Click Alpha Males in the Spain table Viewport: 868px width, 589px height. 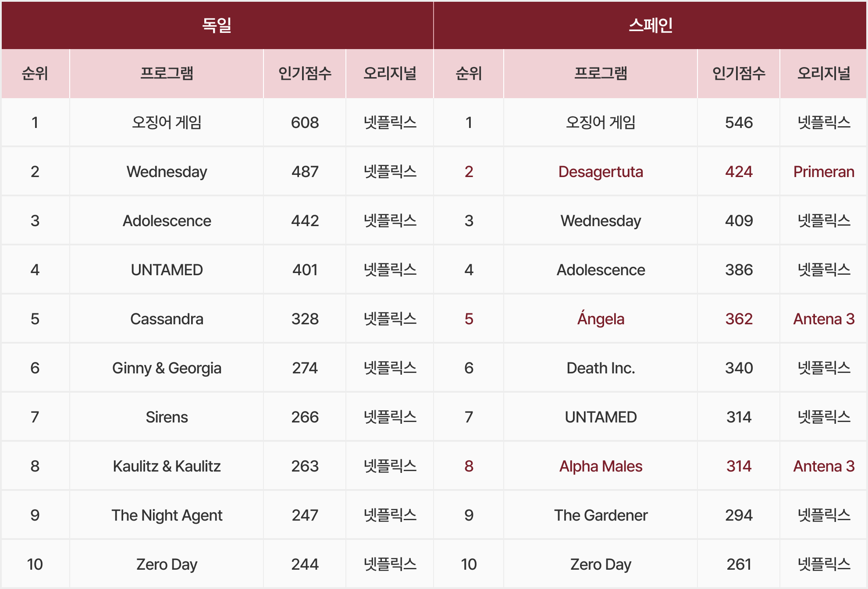click(601, 466)
